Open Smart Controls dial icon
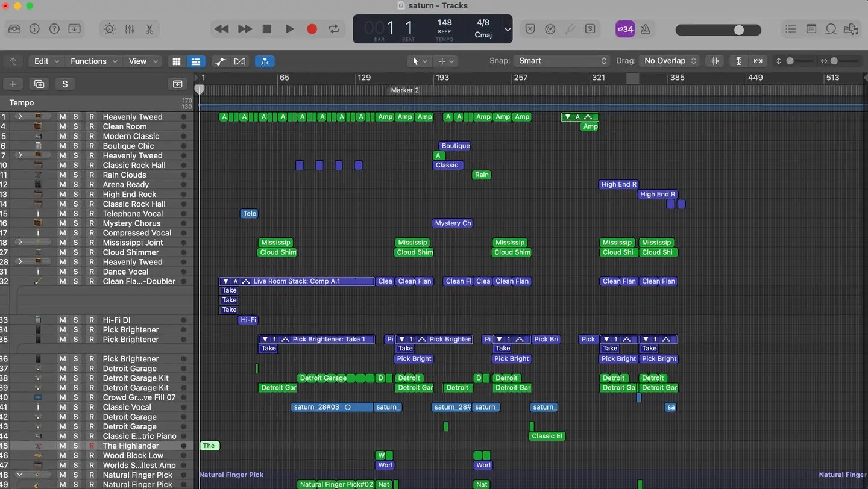The height and width of the screenshot is (489, 868). 109,29
